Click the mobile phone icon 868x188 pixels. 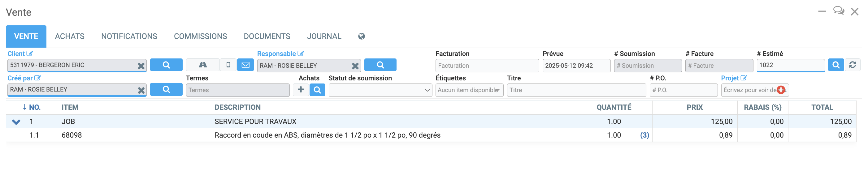[228, 65]
